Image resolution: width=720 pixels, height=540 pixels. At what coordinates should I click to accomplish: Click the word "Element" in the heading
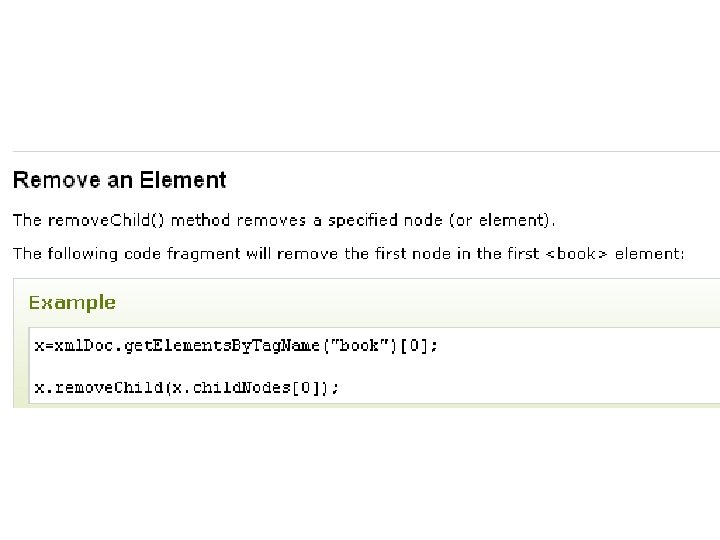(183, 181)
